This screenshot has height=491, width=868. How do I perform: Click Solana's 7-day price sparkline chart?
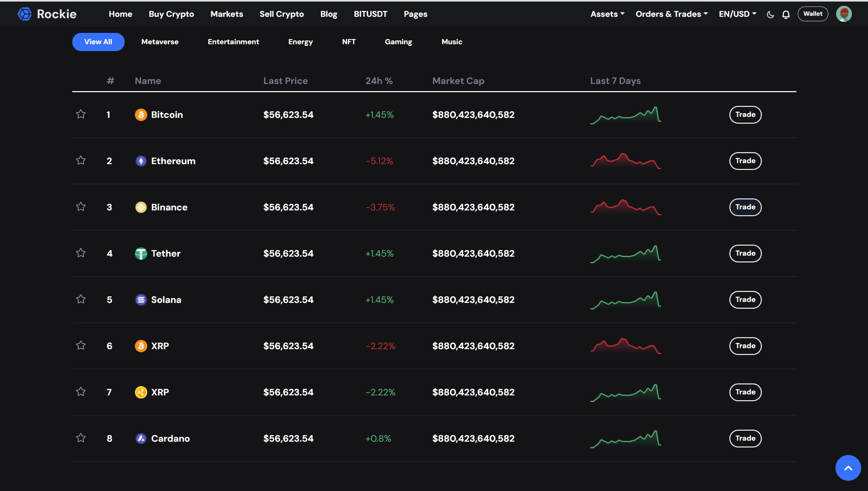click(x=626, y=299)
